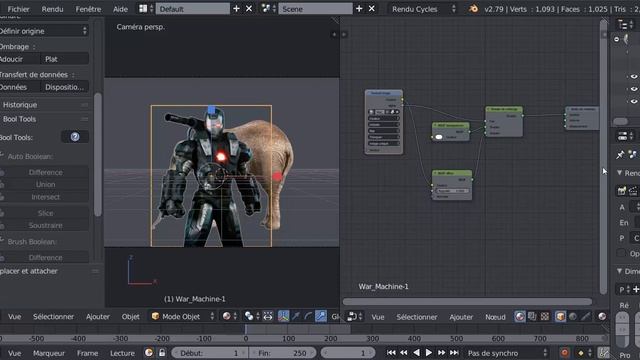Open the properties editor type icon

tap(624, 136)
